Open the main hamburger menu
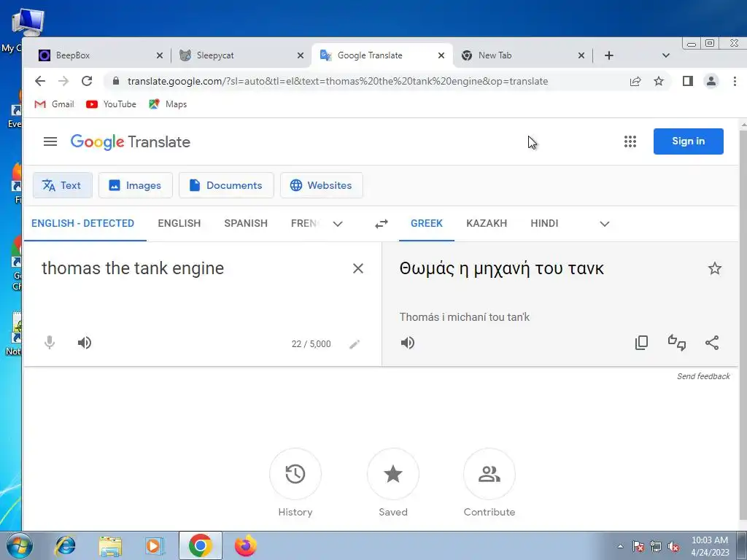Viewport: 747px width, 560px height. click(x=50, y=141)
